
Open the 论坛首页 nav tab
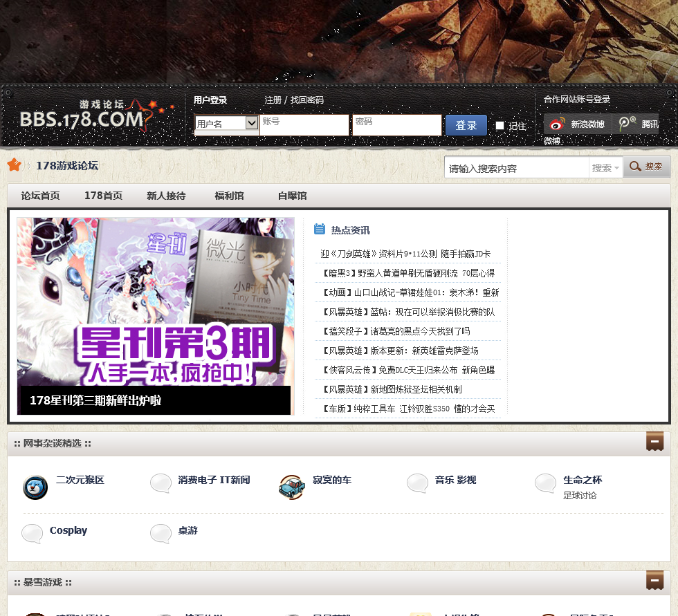click(x=41, y=196)
